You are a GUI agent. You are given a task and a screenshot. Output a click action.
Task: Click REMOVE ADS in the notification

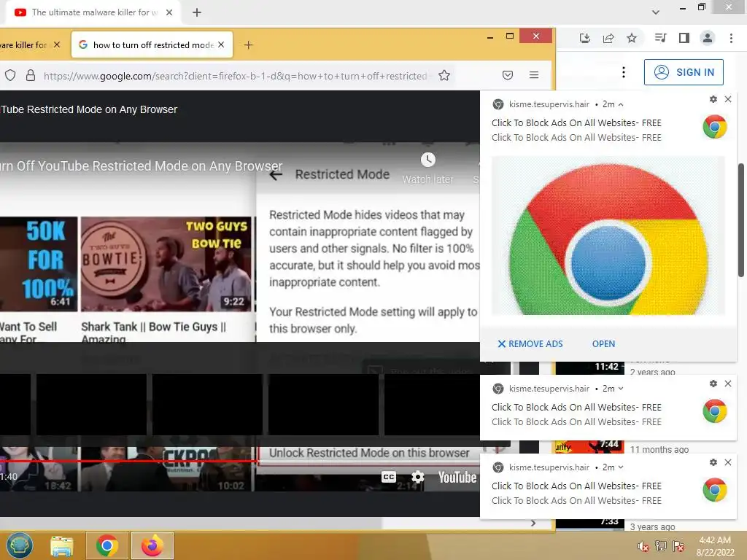coord(530,344)
